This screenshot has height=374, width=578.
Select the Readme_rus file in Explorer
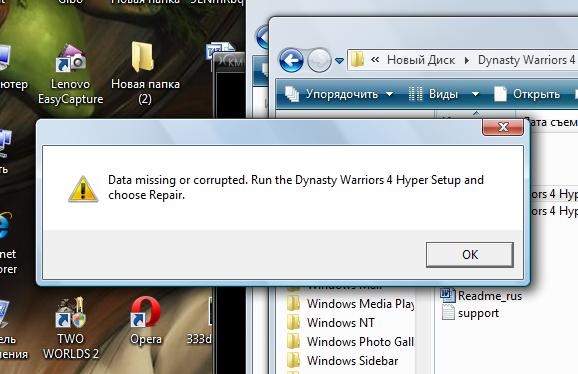(x=481, y=296)
